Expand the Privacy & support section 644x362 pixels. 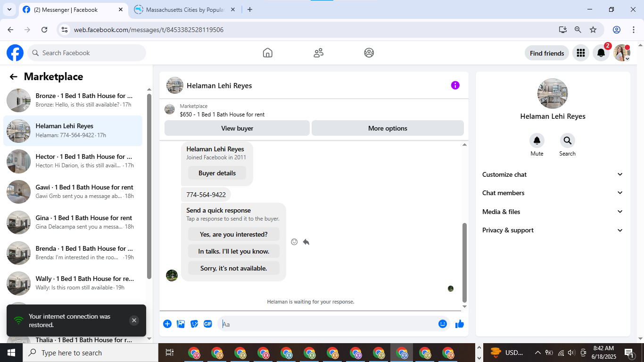coord(553,230)
